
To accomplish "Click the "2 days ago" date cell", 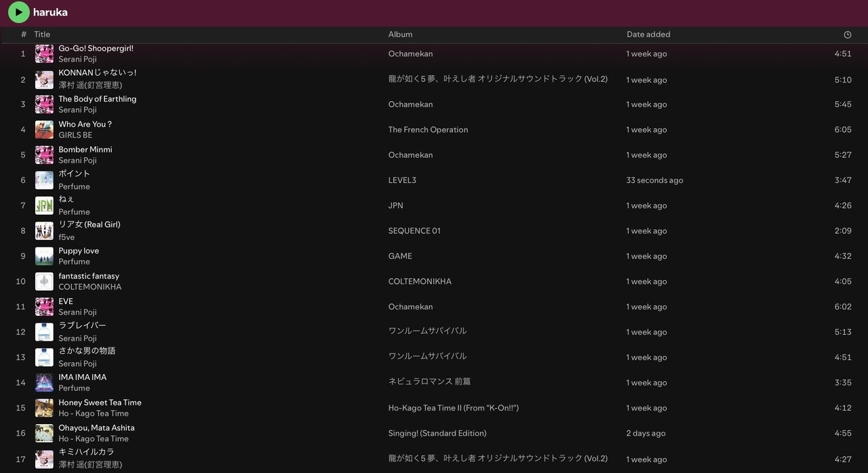I will (646, 434).
